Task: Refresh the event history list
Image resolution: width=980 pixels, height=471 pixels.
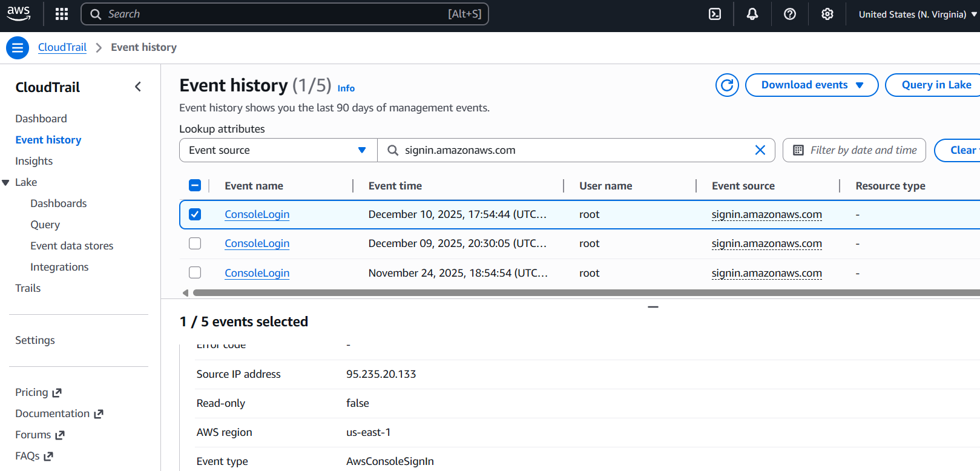Action: click(x=727, y=85)
